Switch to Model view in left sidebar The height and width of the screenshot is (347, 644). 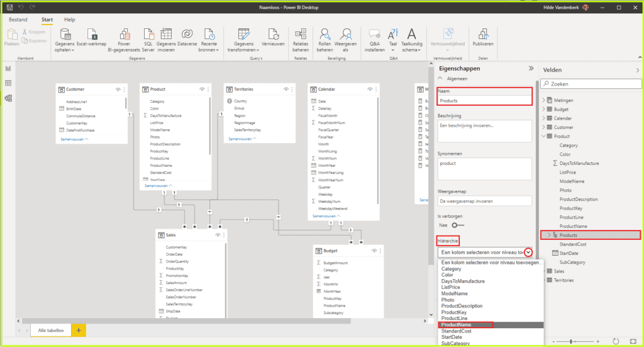pyautogui.click(x=8, y=98)
